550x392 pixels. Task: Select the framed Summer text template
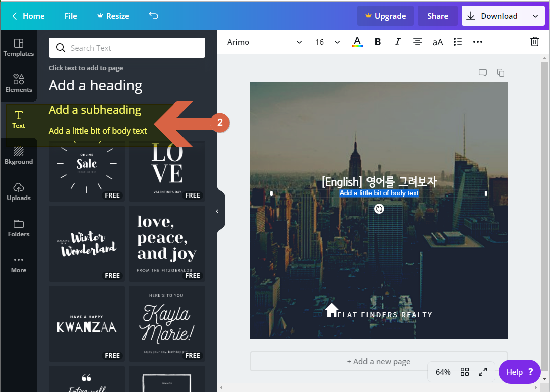click(167, 379)
